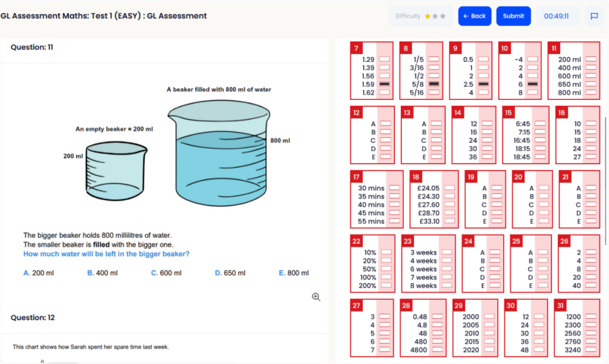Mark 45 mins bubble in question 17
Screen dimensions: 609x364
394,213
